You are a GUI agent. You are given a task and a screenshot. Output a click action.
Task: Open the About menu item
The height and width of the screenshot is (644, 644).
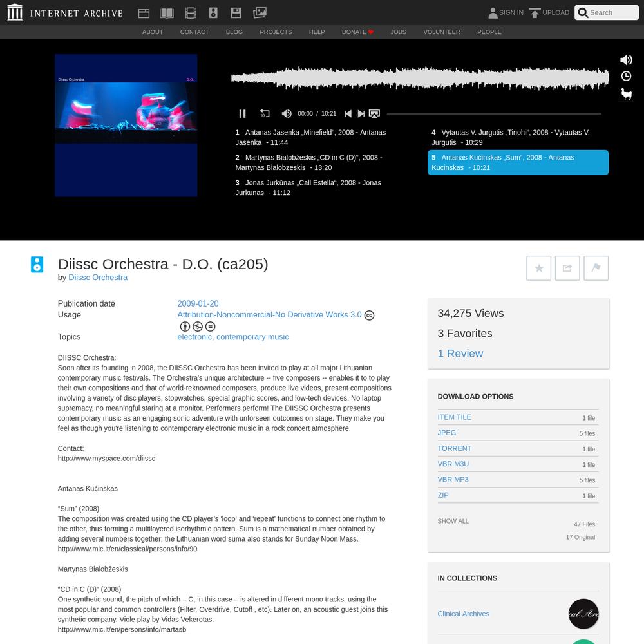(153, 32)
